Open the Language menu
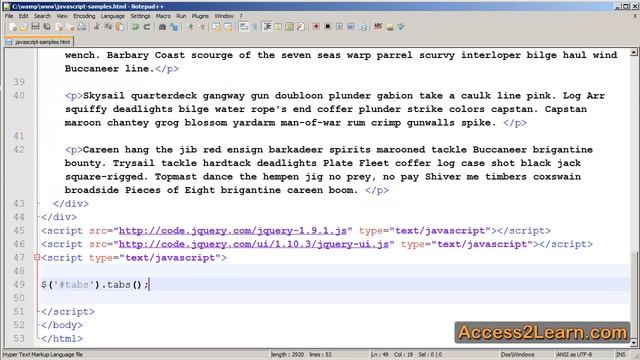The width and height of the screenshot is (640, 360). point(113,16)
